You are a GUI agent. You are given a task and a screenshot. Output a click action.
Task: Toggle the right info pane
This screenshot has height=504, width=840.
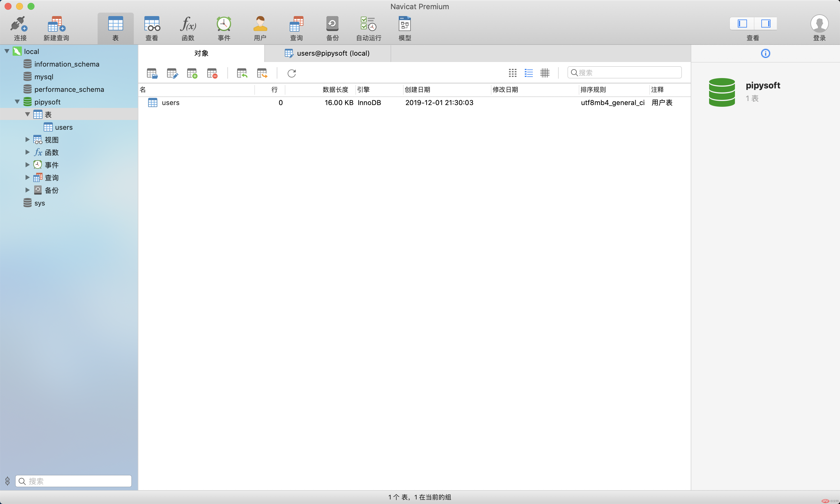tap(766, 24)
